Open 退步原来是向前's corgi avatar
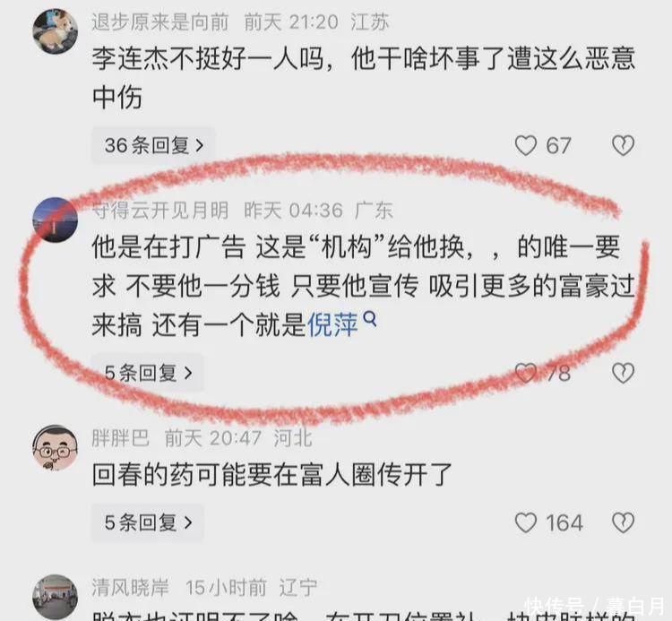Screen dimensions: 672x621 point(56,31)
